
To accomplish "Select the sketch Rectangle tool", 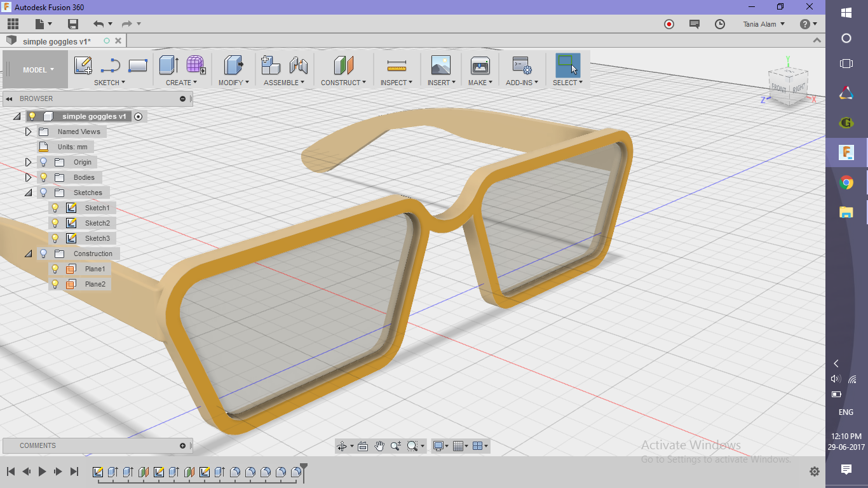I will (138, 65).
